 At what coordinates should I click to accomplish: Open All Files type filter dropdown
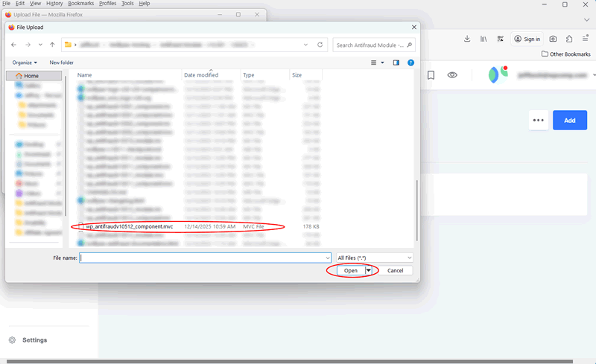pyautogui.click(x=375, y=258)
